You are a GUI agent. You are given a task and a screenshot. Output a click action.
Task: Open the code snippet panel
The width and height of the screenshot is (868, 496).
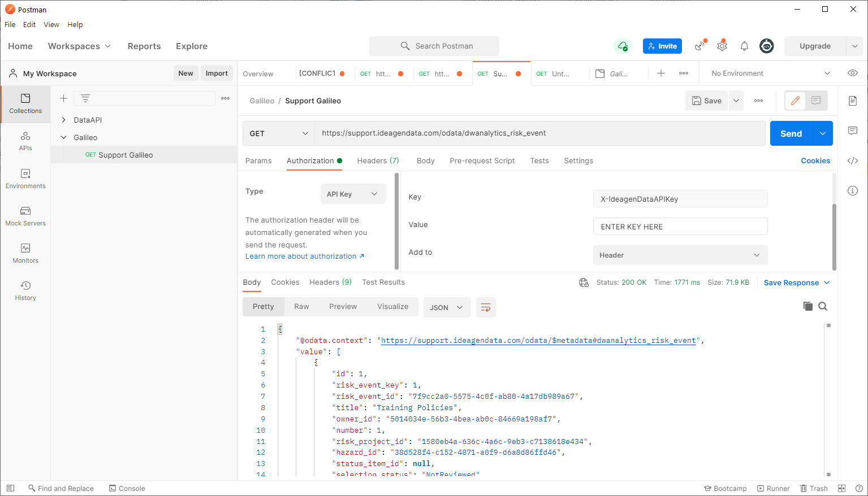[853, 161]
